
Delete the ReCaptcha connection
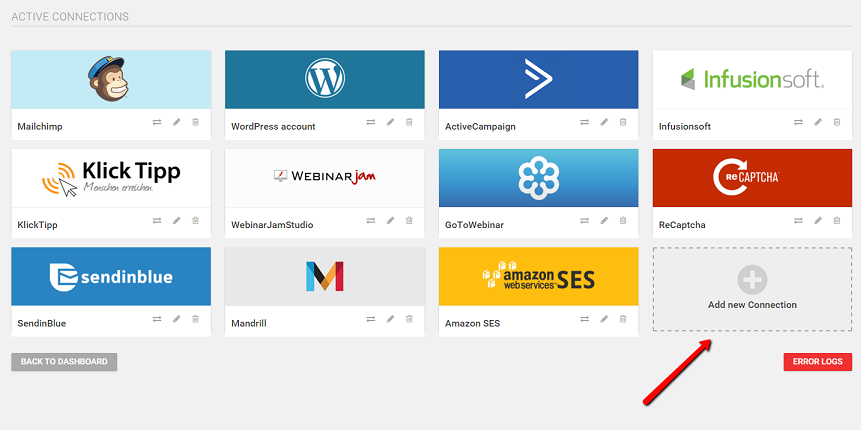click(x=837, y=220)
